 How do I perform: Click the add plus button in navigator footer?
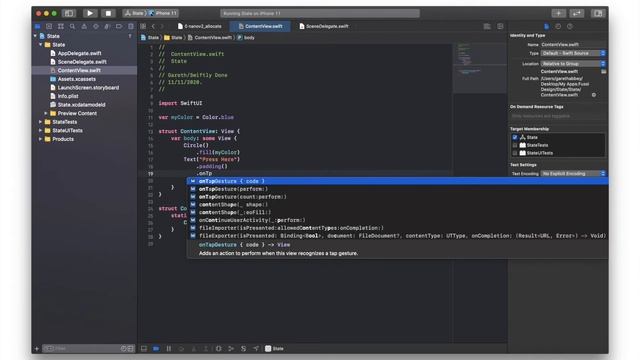click(37, 349)
